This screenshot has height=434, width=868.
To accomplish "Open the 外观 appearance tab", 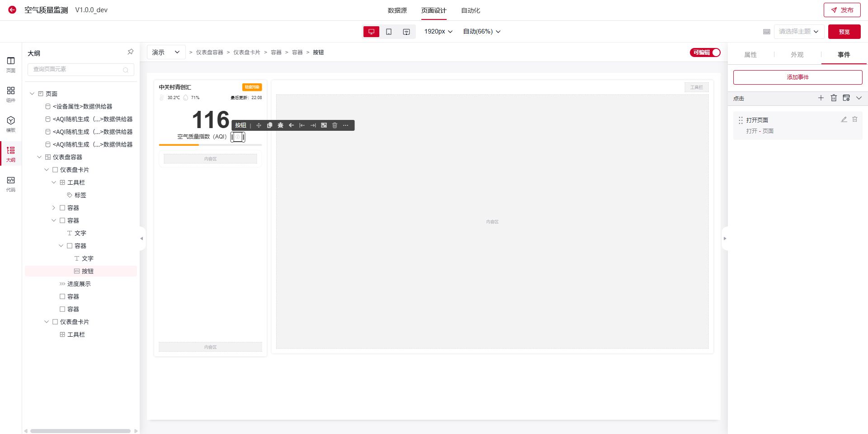I will click(x=797, y=55).
